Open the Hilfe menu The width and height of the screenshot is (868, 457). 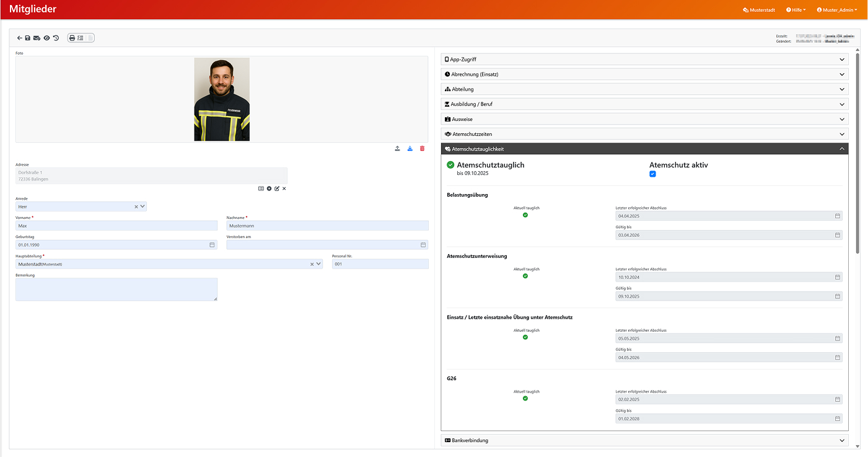click(796, 10)
